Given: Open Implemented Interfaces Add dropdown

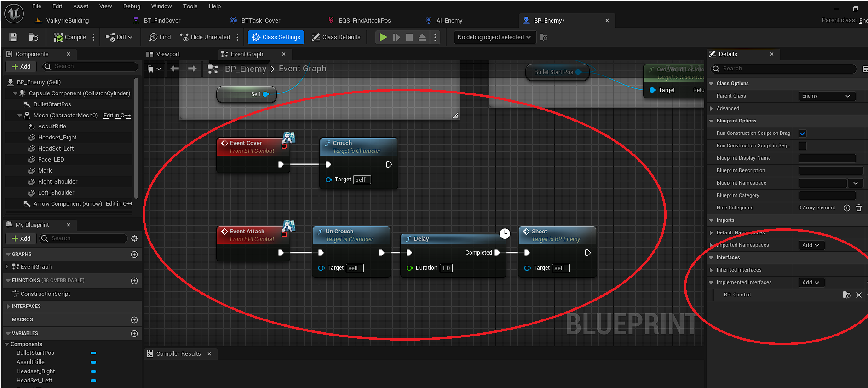Looking at the screenshot, I should 811,283.
